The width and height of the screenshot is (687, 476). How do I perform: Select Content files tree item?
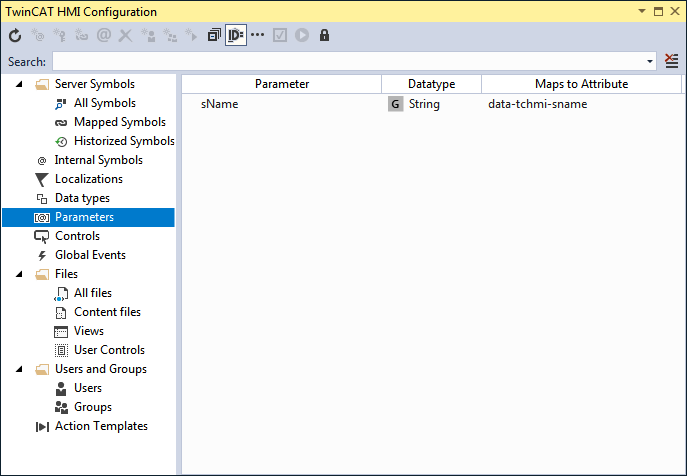(x=107, y=312)
